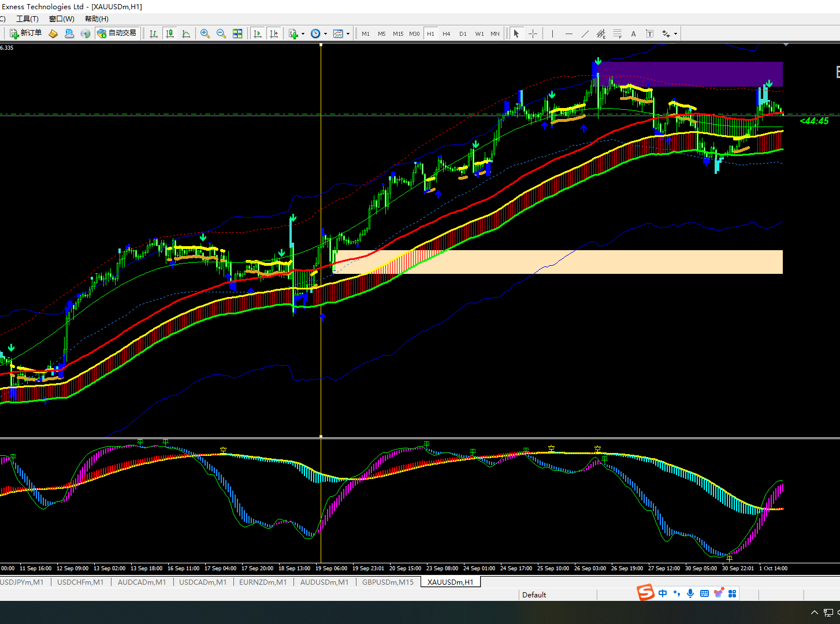The height and width of the screenshot is (624, 840).
Task: Switch to the USDCHFm,M1 chart tab
Action: click(x=80, y=582)
